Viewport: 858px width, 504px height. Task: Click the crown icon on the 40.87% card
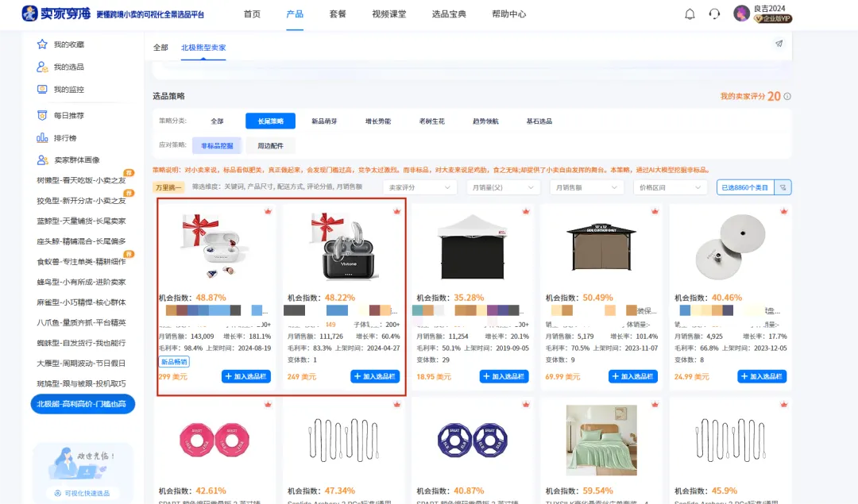(526, 405)
